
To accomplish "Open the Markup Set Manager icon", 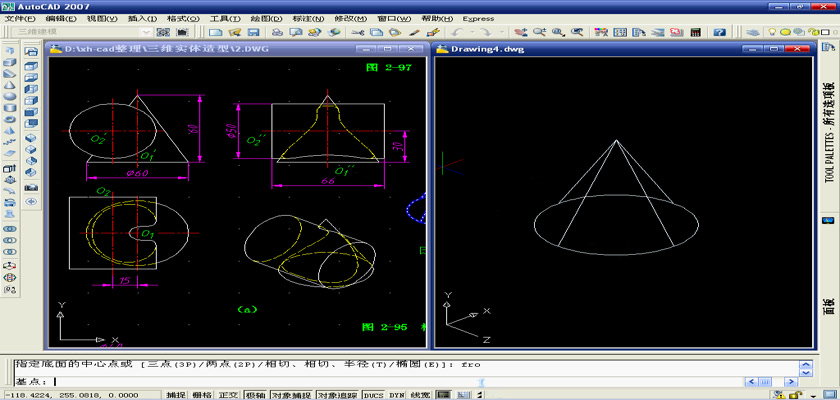I will (x=677, y=32).
